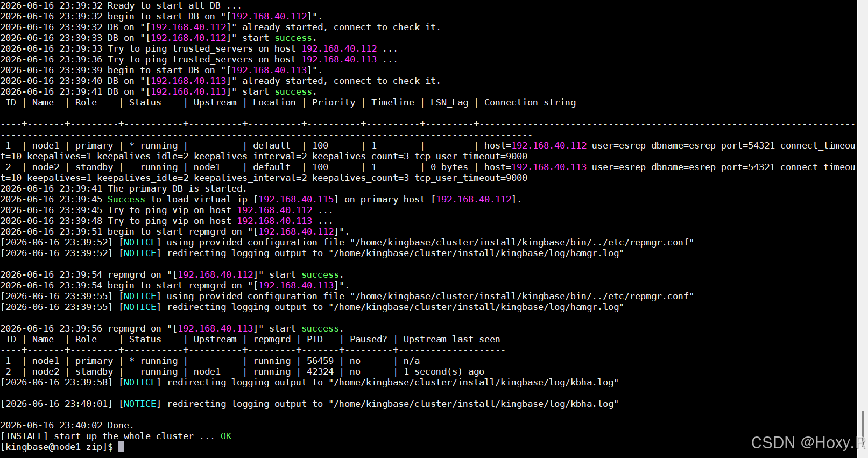Click the "Priority" column header
The image size is (868, 458).
[334, 102]
